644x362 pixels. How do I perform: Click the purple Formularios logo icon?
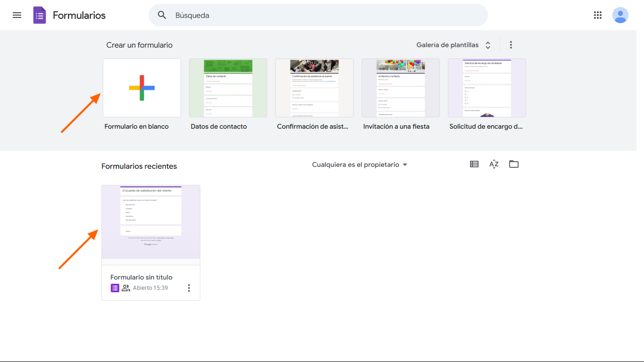click(40, 15)
